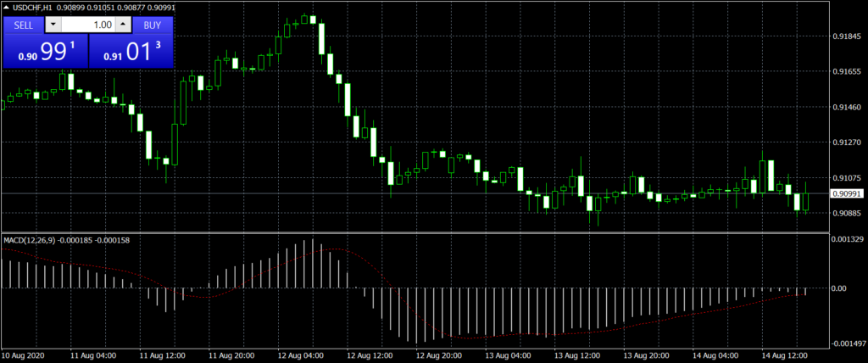The width and height of the screenshot is (868, 363).
Task: Collapse the one-click trading panel triangle
Action: pyautogui.click(x=7, y=8)
